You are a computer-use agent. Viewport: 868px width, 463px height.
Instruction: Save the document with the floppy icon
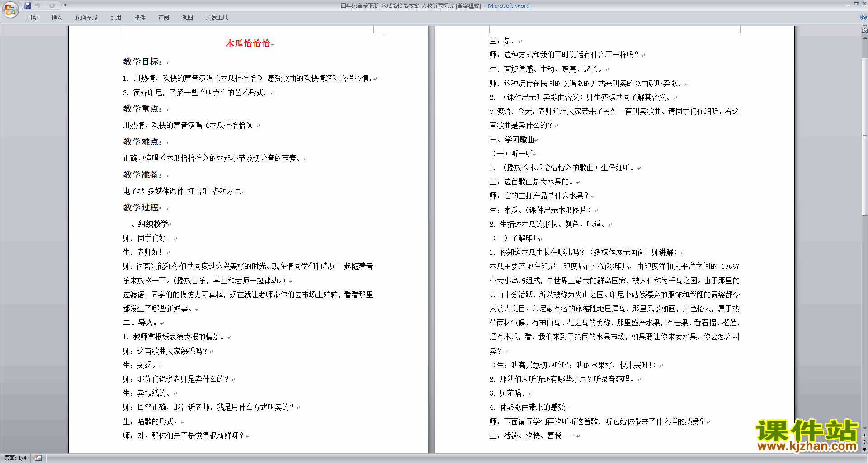28,5
